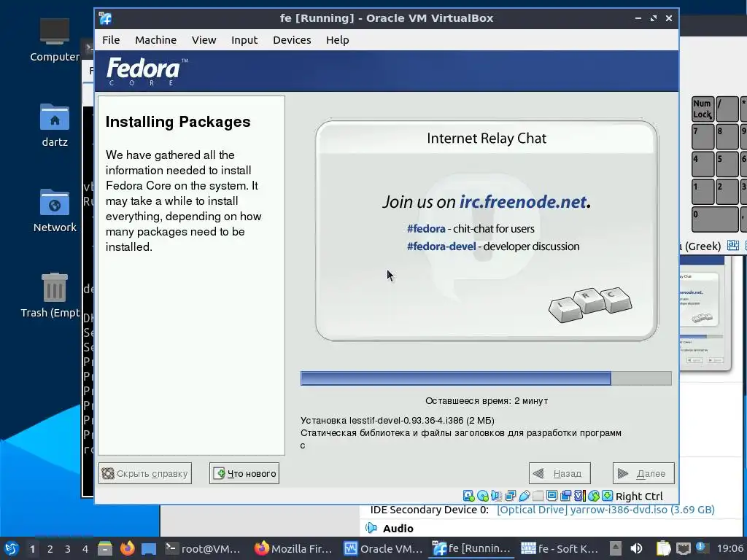This screenshot has height=560, width=747.
Task: Switch to Oracle VM Manager taskbar entry
Action: (383, 548)
